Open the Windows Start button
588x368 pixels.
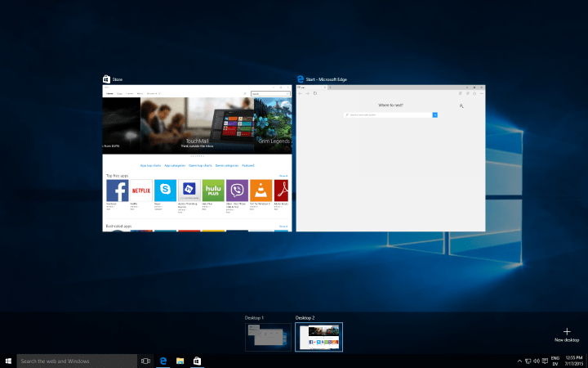click(x=8, y=361)
